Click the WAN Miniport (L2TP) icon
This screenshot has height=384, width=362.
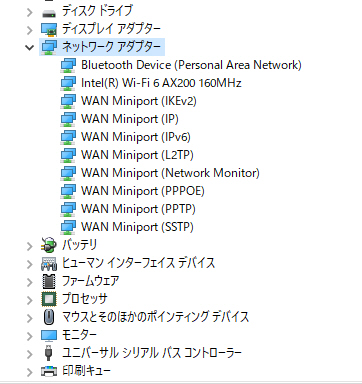pyautogui.click(x=68, y=155)
